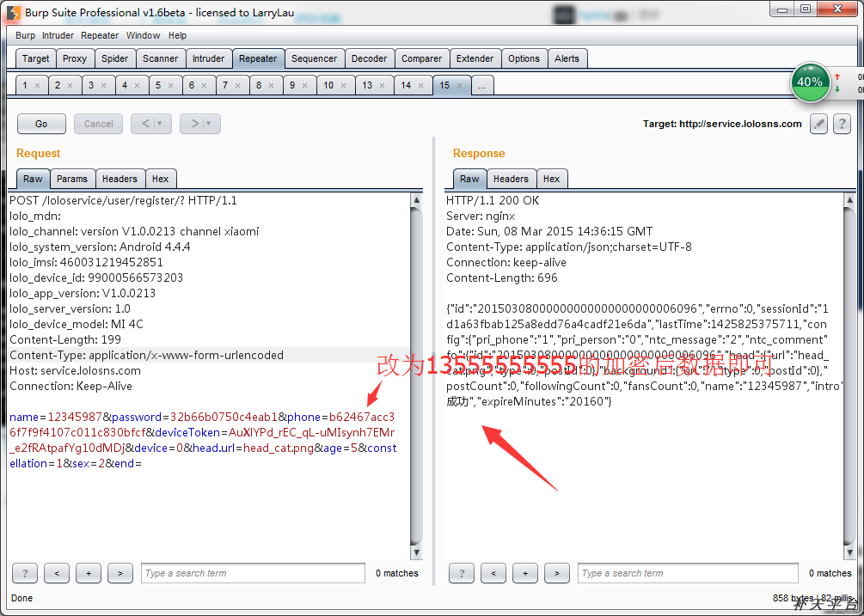Switch to the Sequencer tab

[314, 58]
